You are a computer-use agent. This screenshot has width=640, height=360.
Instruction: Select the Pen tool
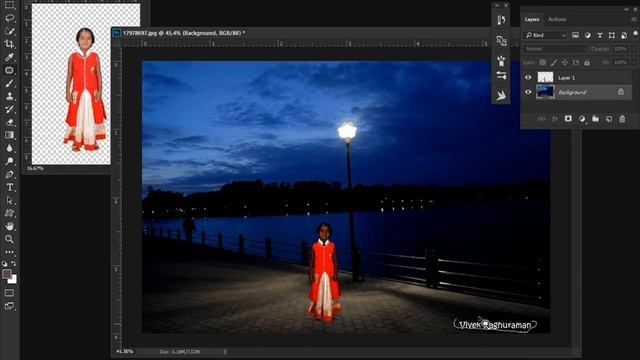click(x=9, y=174)
